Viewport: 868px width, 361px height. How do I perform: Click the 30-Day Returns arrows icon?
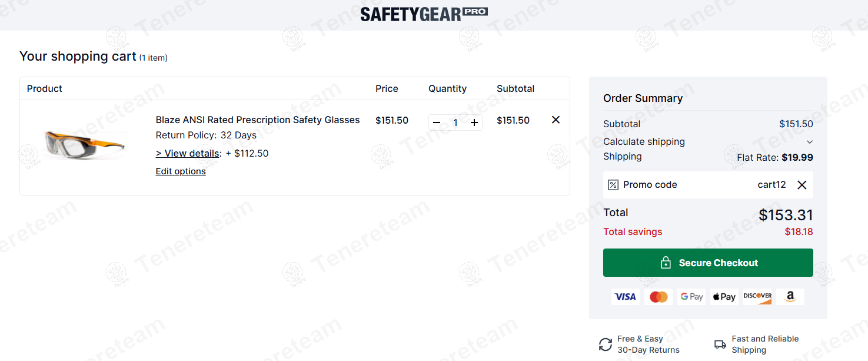click(606, 345)
